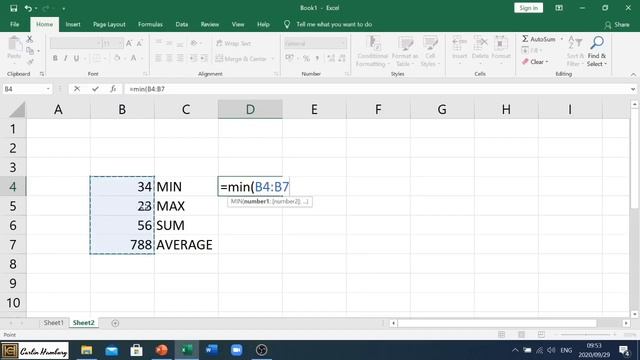Toggle Bold formatting
Screen dimensions: 640x360
[x=55, y=59]
